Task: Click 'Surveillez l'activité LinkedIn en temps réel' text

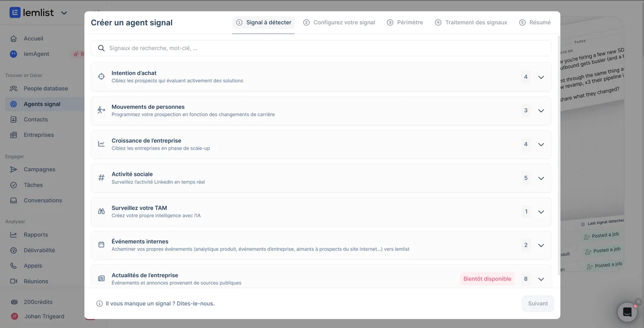Action: (158, 182)
